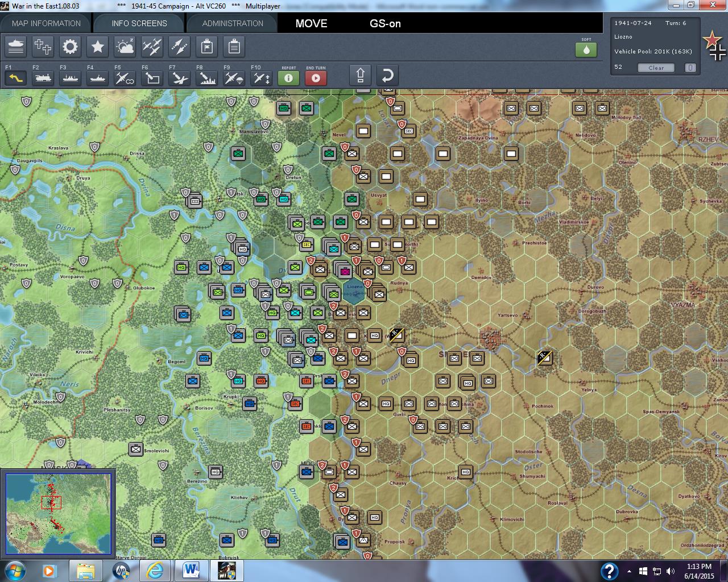Click the small 0 button beside Clear

click(690, 68)
